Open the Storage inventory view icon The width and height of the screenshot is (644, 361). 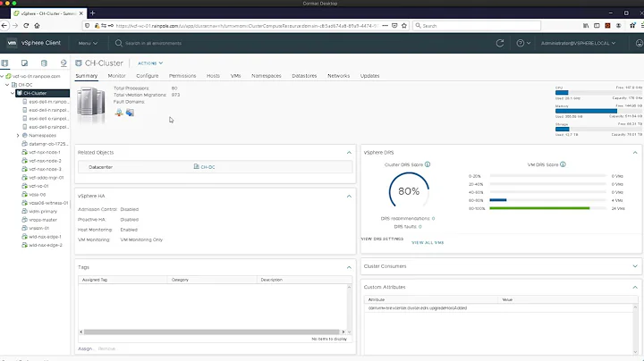pos(44,63)
